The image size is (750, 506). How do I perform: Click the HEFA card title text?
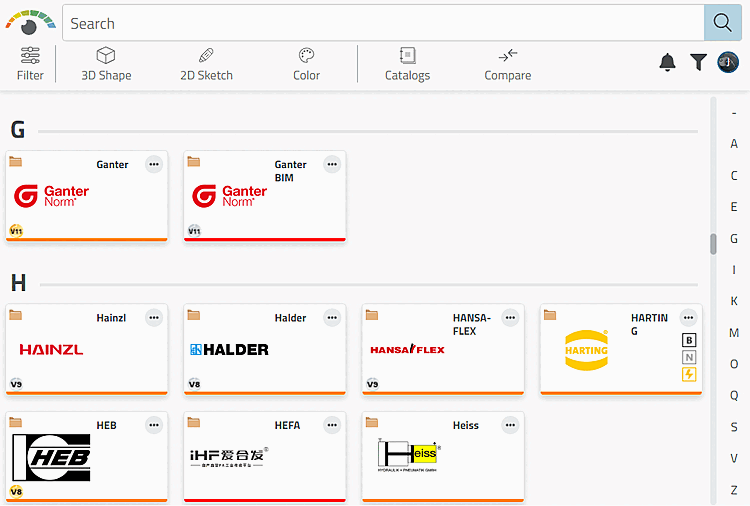point(287,426)
